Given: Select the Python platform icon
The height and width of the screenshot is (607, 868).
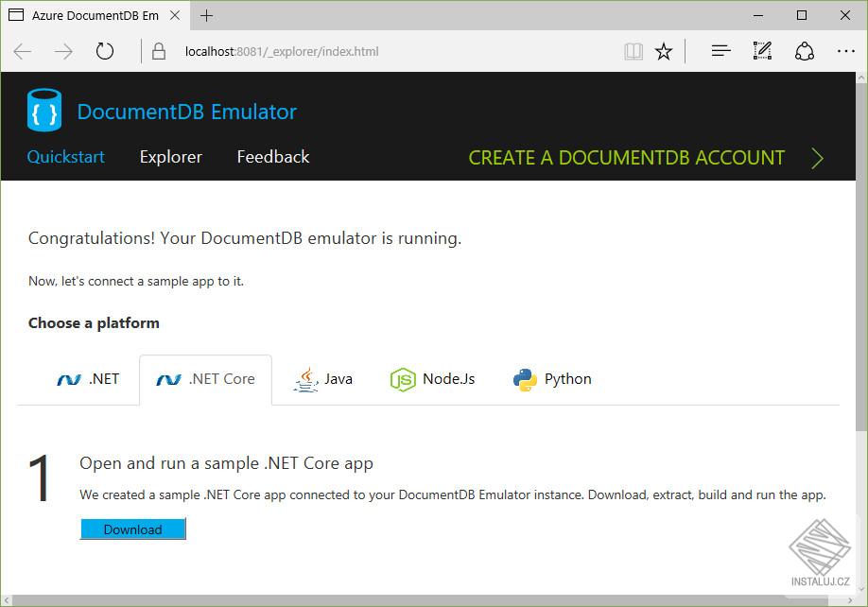Looking at the screenshot, I should [x=523, y=378].
